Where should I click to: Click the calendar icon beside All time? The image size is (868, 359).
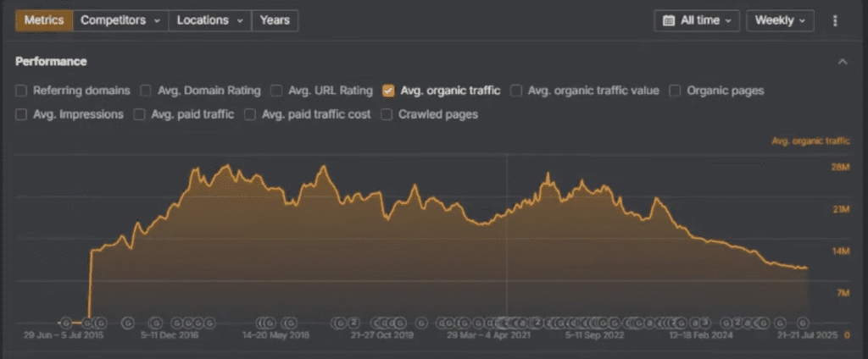pos(669,20)
